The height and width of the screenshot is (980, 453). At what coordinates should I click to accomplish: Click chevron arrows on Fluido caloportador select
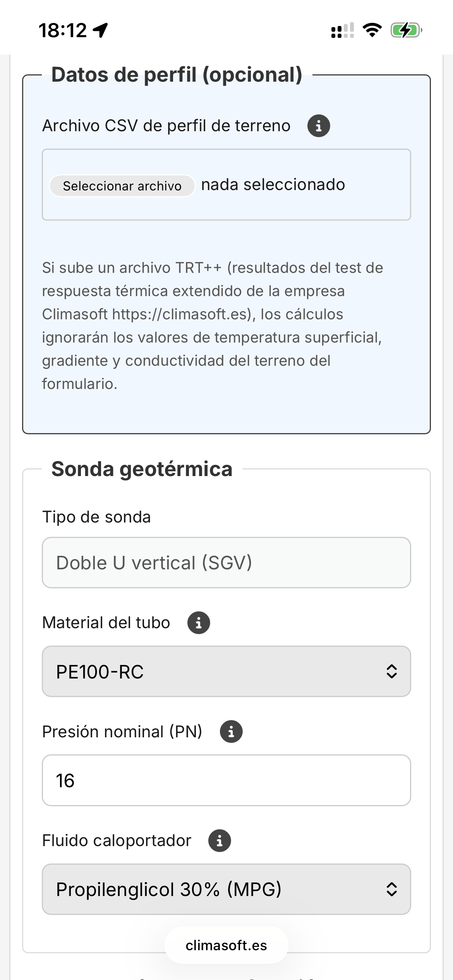point(391,889)
